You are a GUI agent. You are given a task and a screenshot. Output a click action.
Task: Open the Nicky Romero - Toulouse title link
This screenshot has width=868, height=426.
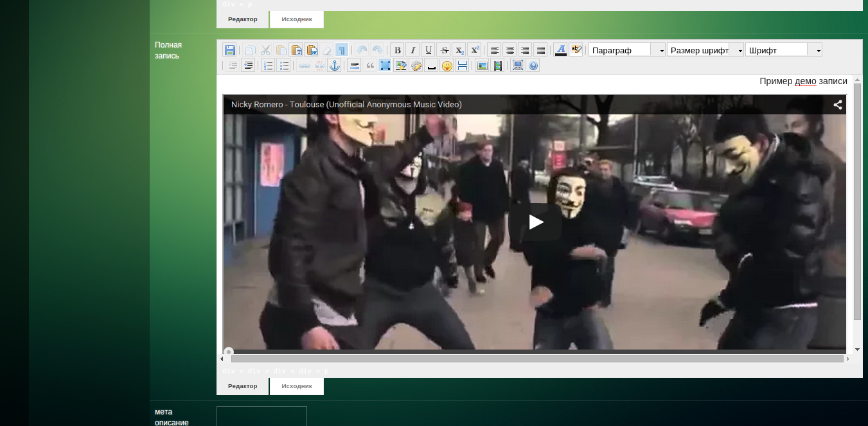coord(346,105)
